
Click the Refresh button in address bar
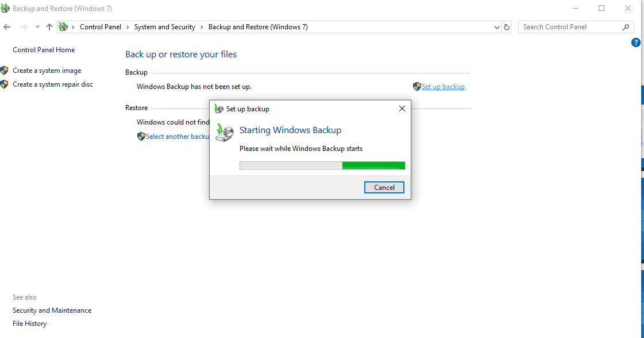point(507,27)
